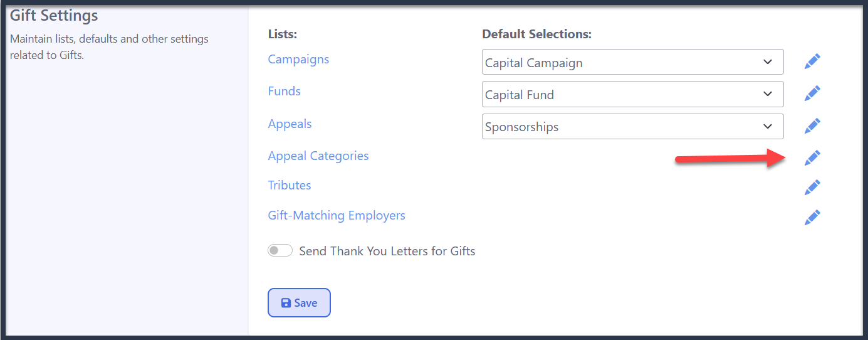Open Appeal Categories list link

click(318, 156)
